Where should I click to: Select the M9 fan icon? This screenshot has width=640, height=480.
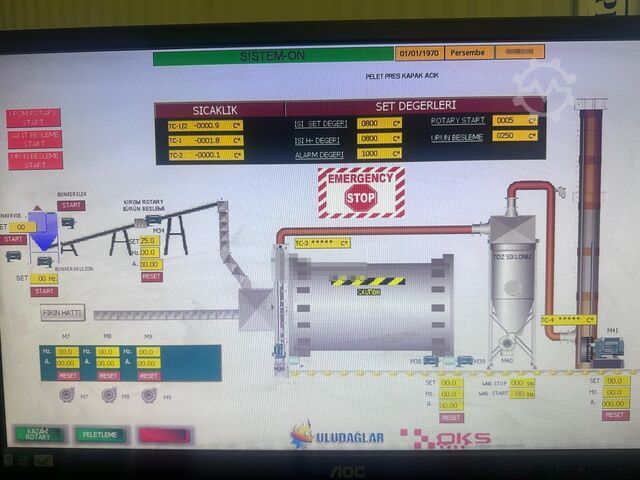pyautogui.click(x=149, y=395)
